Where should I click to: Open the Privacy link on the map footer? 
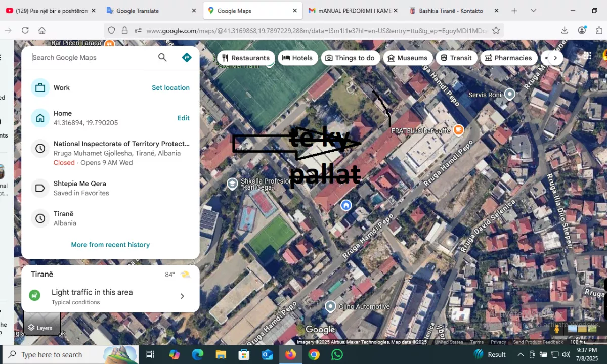pos(498,342)
